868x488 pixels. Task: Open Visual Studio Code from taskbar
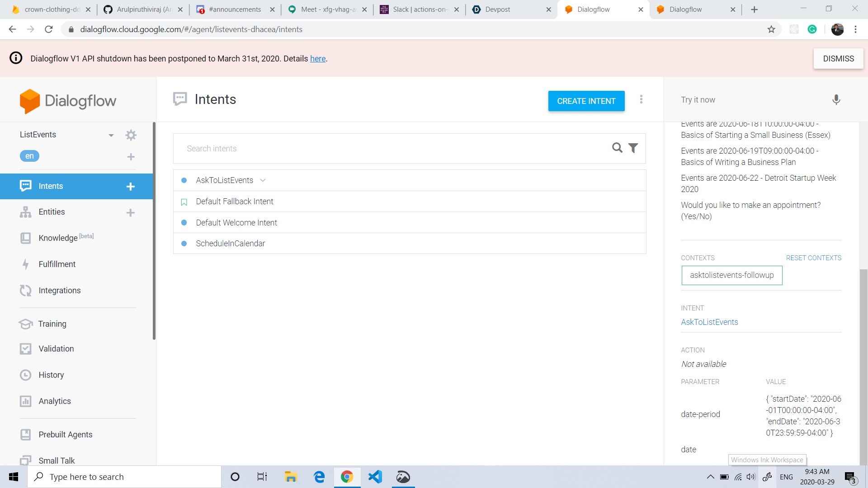pyautogui.click(x=375, y=477)
